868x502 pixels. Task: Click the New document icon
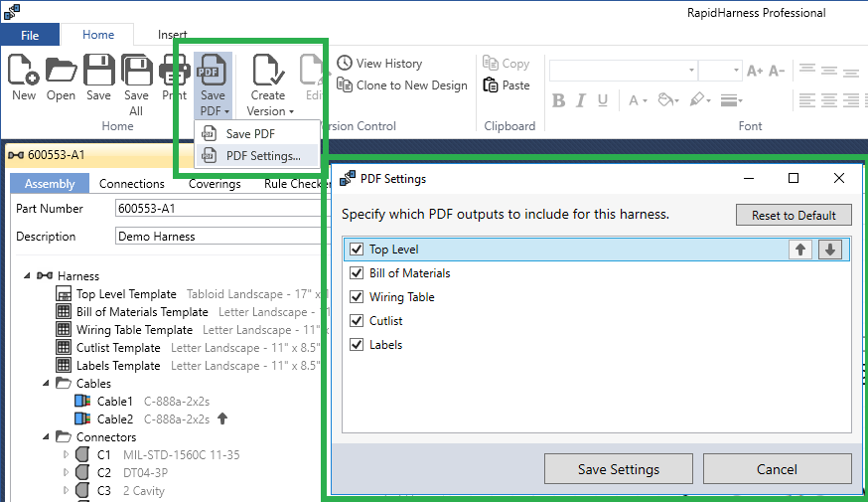[23, 70]
